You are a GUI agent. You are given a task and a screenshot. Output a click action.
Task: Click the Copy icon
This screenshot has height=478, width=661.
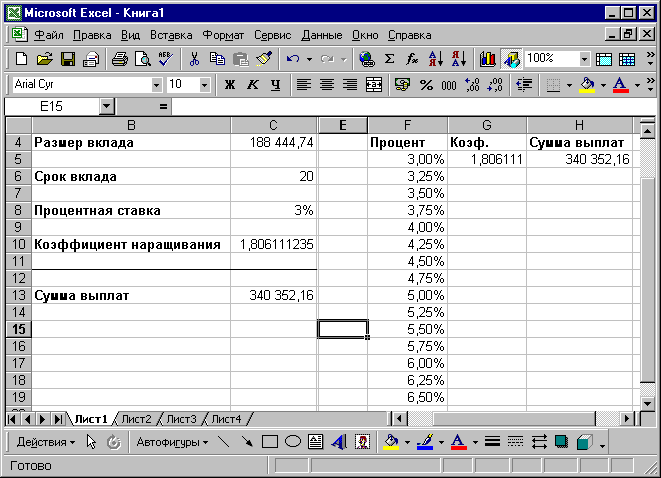point(217,59)
